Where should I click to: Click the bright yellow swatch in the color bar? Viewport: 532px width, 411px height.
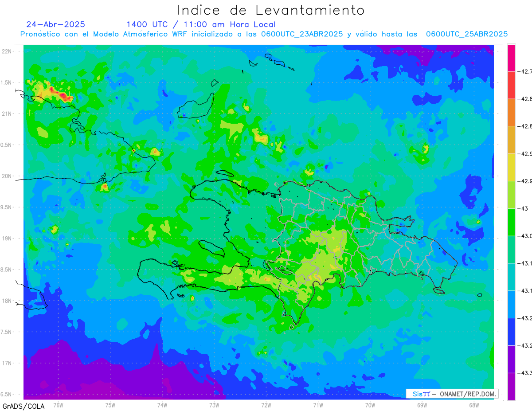[x=511, y=167]
